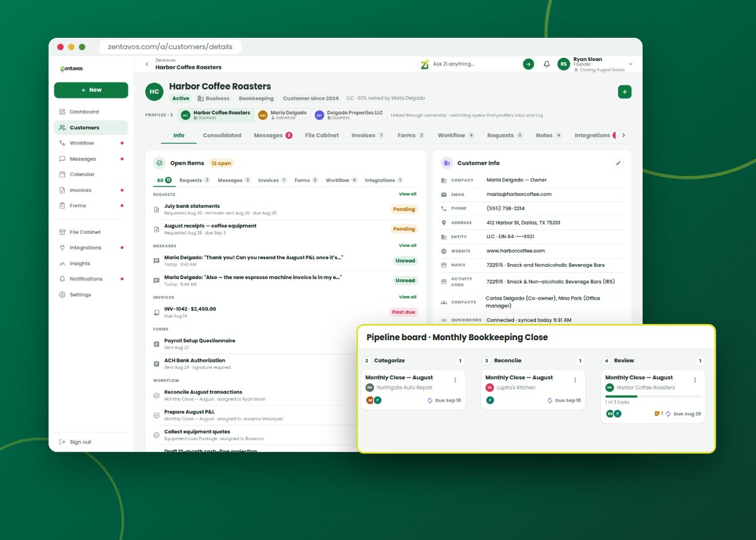This screenshot has width=756, height=540.
Task: Edit Customer Info with the pencil icon
Action: tap(619, 163)
